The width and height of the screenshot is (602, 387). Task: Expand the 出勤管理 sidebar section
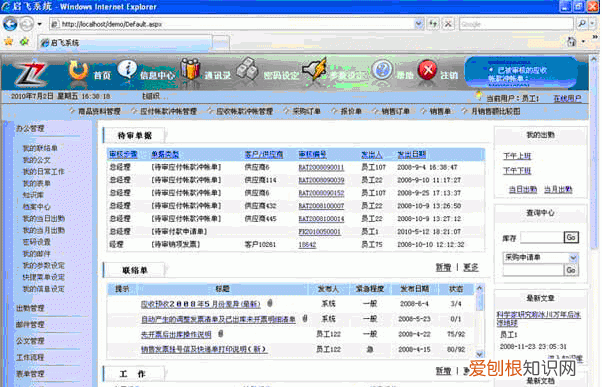(x=30, y=308)
